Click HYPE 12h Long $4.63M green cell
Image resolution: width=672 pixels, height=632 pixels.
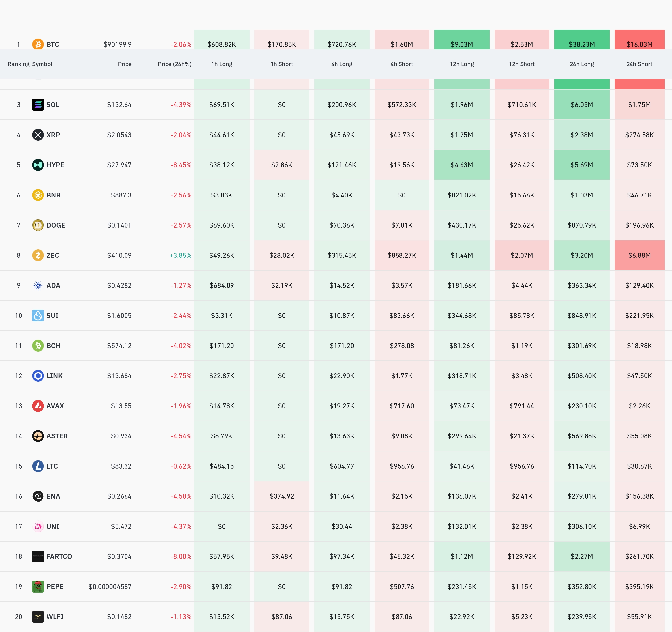pyautogui.click(x=462, y=165)
